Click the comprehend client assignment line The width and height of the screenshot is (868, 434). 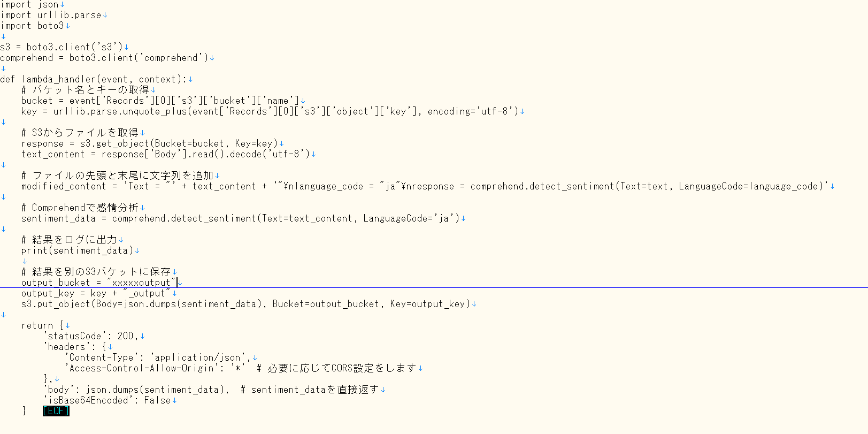coord(104,58)
